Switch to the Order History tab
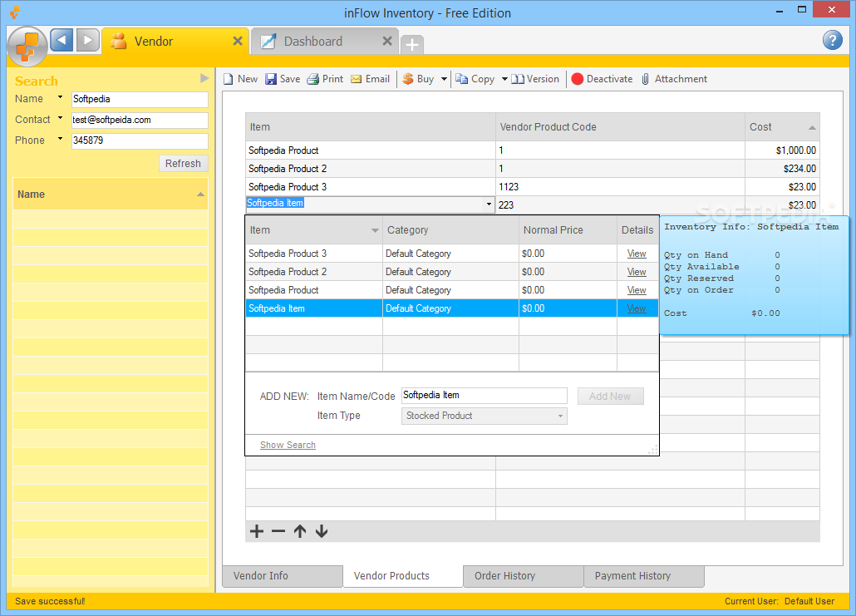Viewport: 856px width, 616px height. pos(523,576)
